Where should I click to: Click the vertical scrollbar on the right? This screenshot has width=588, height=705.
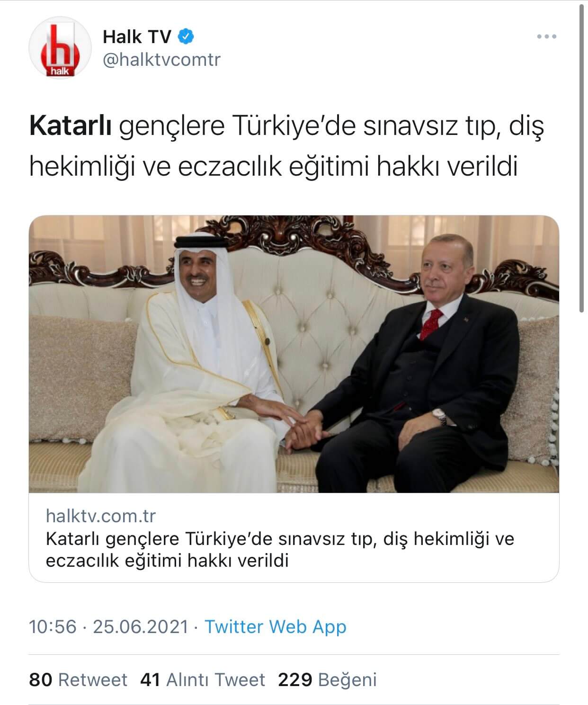point(582,156)
